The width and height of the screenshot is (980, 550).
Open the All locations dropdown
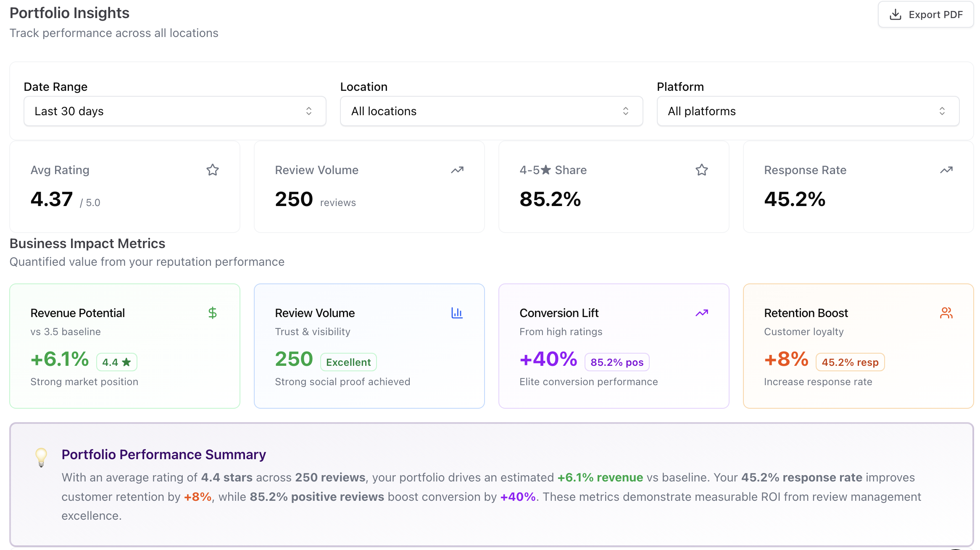[x=491, y=111]
